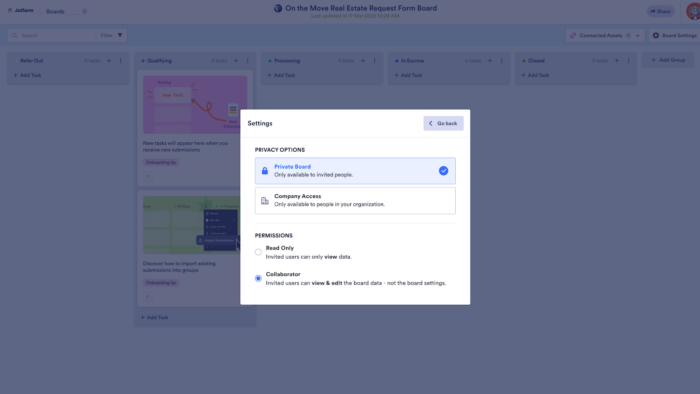Viewport: 700px width, 394px height.
Task: Add a task at the bottom of Qualifying
Action: tap(154, 317)
